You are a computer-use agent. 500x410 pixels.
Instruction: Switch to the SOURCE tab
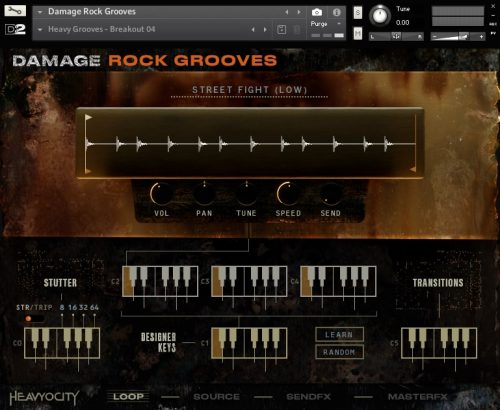pos(217,397)
